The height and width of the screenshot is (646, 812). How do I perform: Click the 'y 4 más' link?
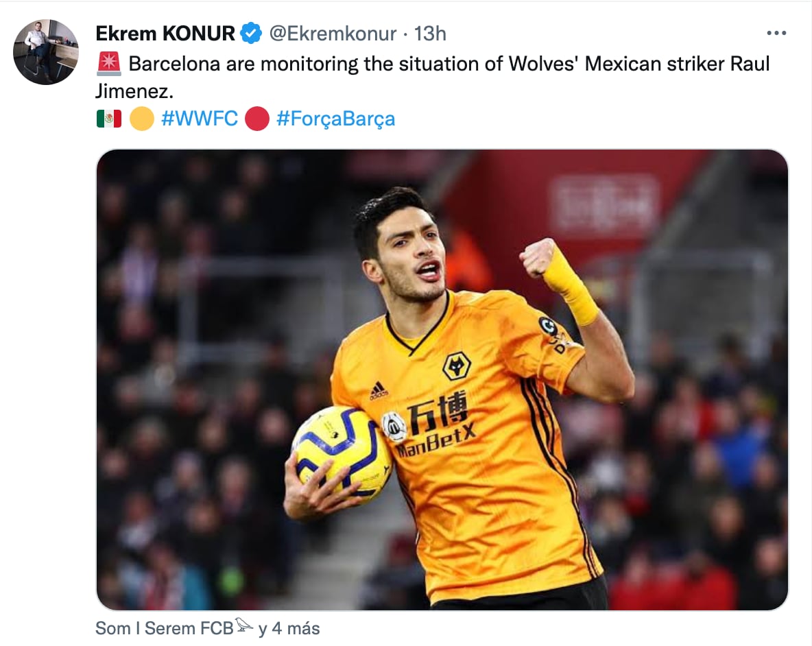pyautogui.click(x=289, y=628)
